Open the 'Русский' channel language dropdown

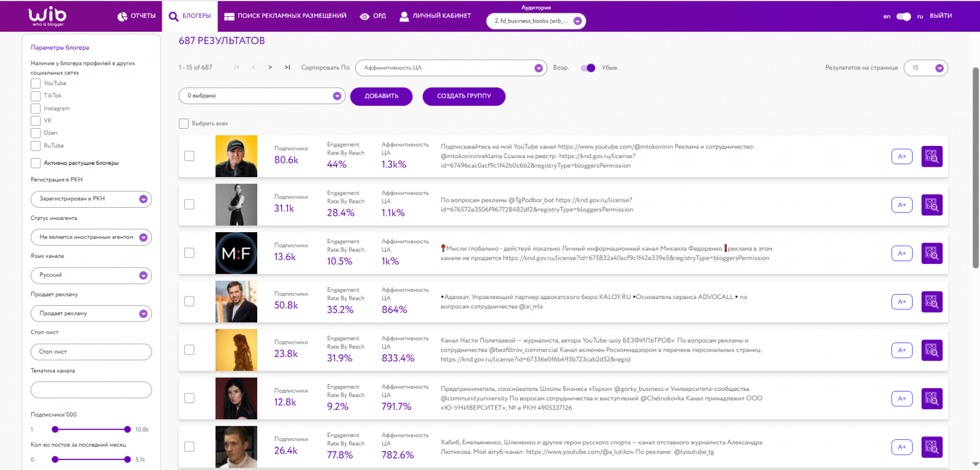pos(91,275)
